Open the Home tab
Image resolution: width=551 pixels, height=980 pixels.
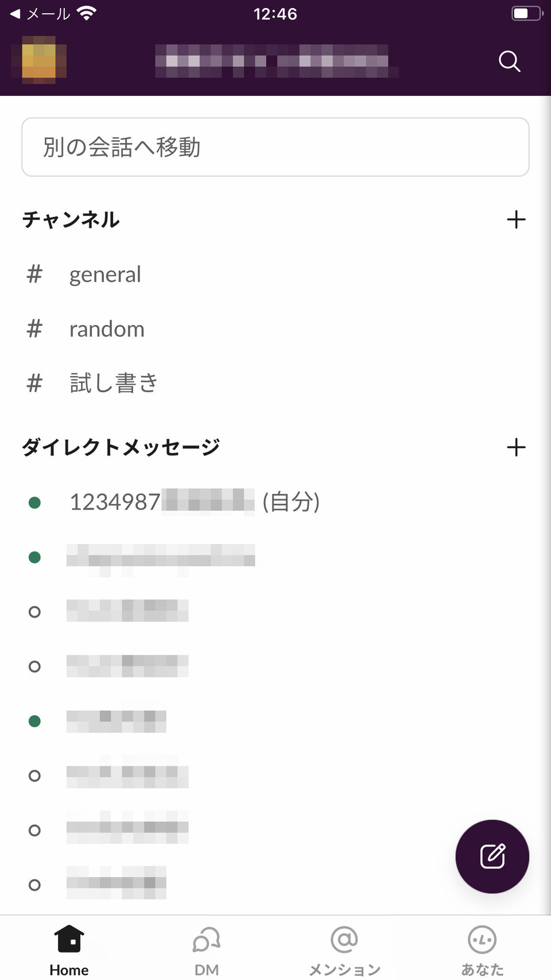(x=69, y=950)
